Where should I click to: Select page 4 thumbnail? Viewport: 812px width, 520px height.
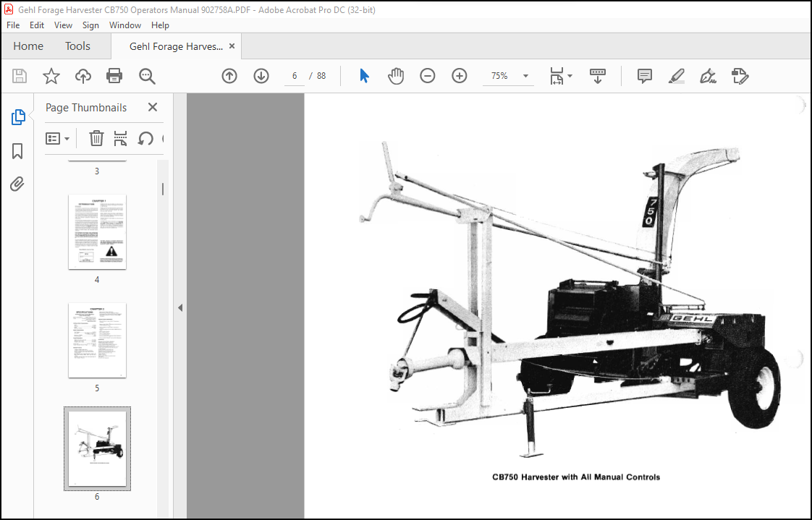98,232
